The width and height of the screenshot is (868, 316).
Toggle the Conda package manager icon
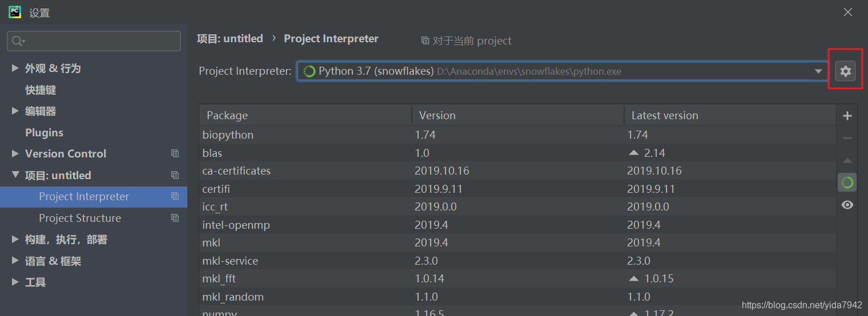point(847,183)
